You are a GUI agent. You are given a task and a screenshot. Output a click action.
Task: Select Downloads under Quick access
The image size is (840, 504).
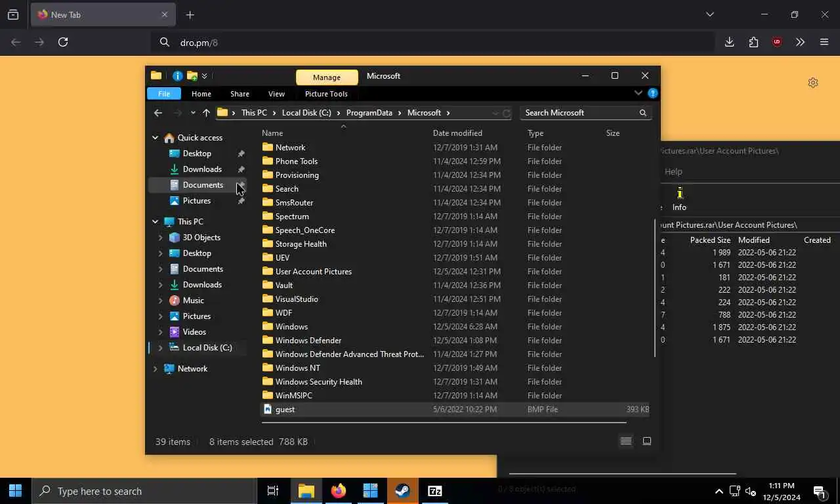[202, 169]
